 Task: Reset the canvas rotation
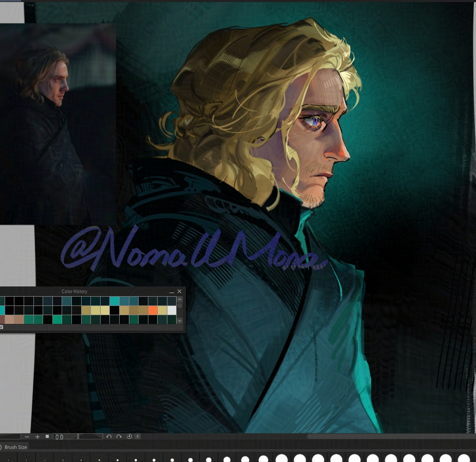tap(129, 437)
